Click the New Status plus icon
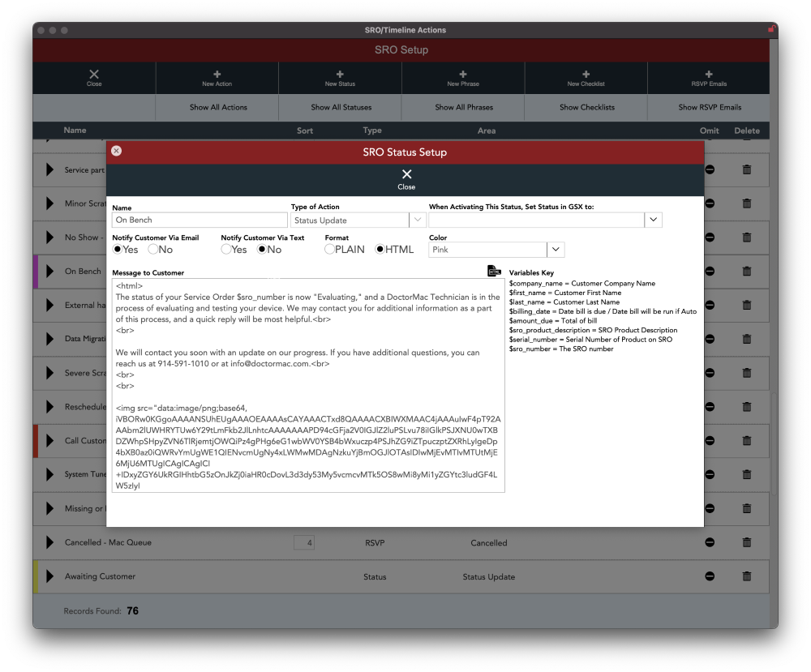This screenshot has height=672, width=811. point(340,74)
